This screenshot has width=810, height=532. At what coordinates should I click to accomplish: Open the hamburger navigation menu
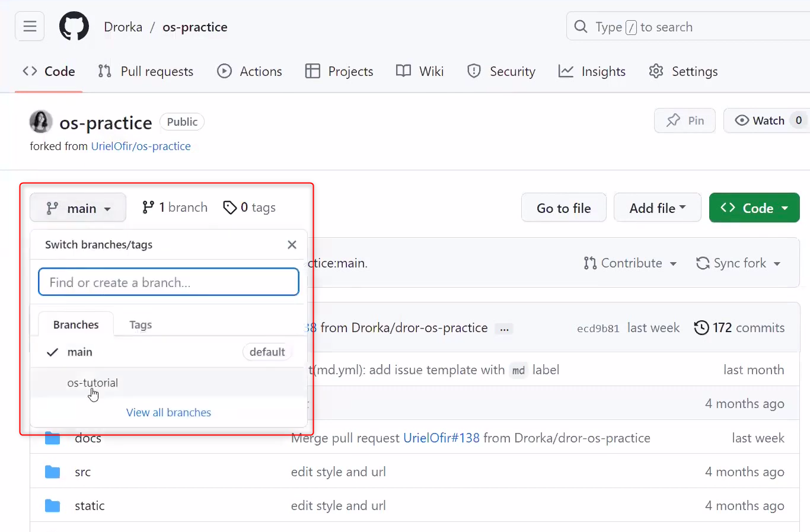pyautogui.click(x=30, y=27)
